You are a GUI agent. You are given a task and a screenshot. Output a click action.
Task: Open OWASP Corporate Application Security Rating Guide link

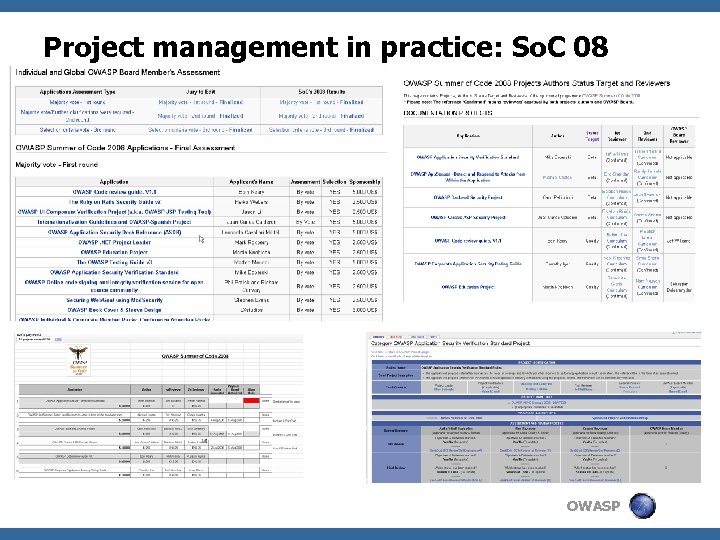point(467,264)
